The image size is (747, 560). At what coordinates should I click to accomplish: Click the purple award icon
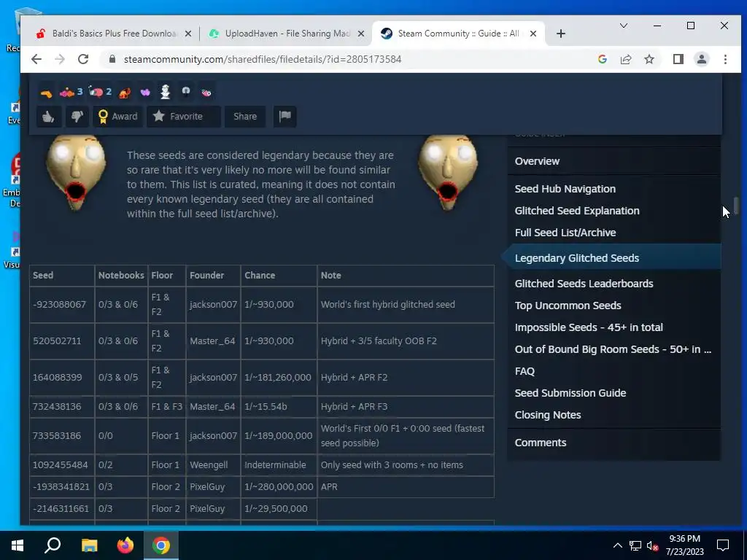(145, 93)
